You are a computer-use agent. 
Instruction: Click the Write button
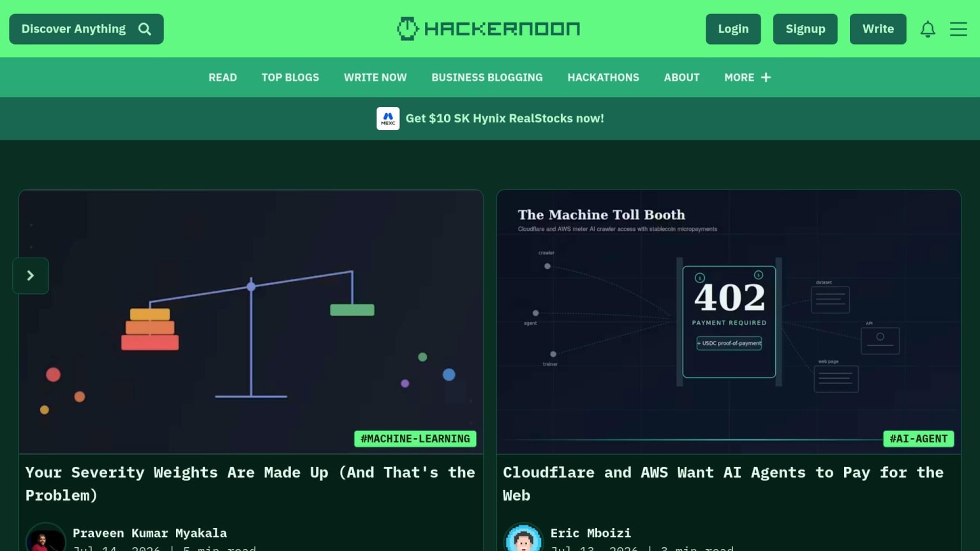click(x=878, y=29)
